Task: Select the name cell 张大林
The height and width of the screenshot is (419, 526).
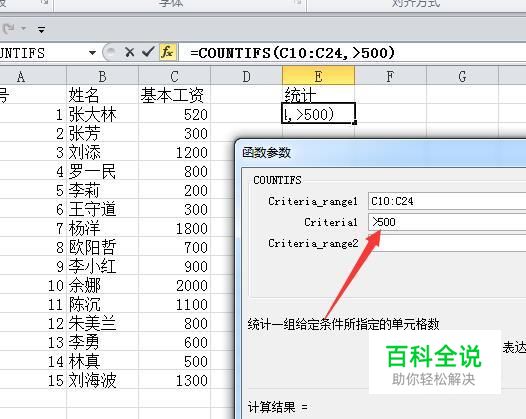Action: (x=102, y=114)
